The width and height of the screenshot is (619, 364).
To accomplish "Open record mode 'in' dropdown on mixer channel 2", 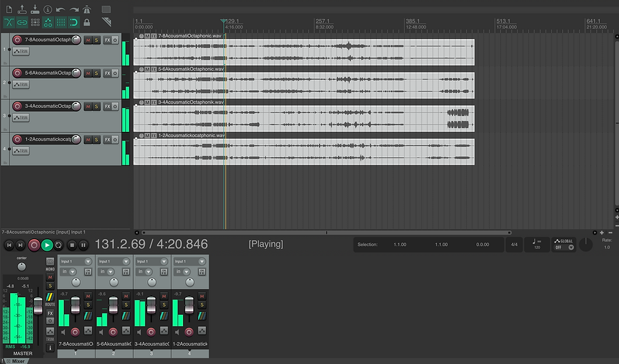I will tap(106, 272).
